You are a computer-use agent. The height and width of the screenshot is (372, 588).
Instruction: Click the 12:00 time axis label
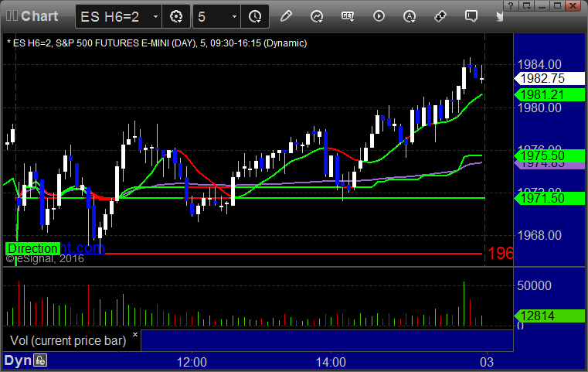(192, 362)
